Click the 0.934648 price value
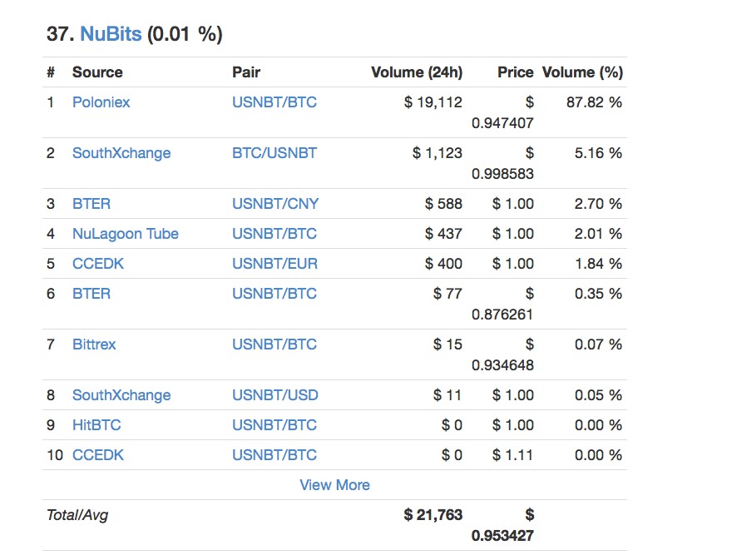Image resolution: width=732 pixels, height=560 pixels. coord(502,365)
